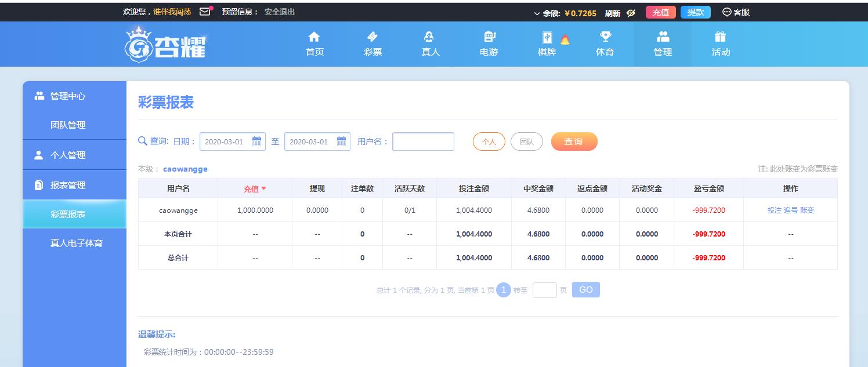Click 安全退出 logout link
The height and width of the screenshot is (367, 868).
(x=280, y=12)
